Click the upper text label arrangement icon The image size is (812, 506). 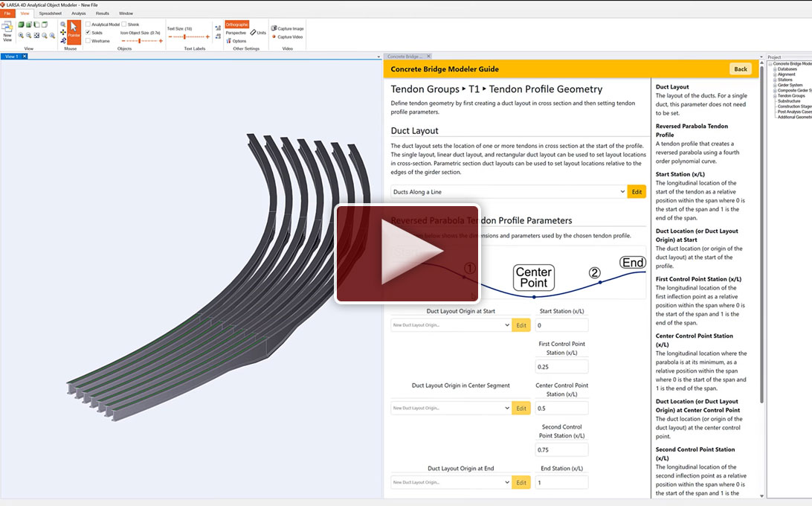click(218, 28)
